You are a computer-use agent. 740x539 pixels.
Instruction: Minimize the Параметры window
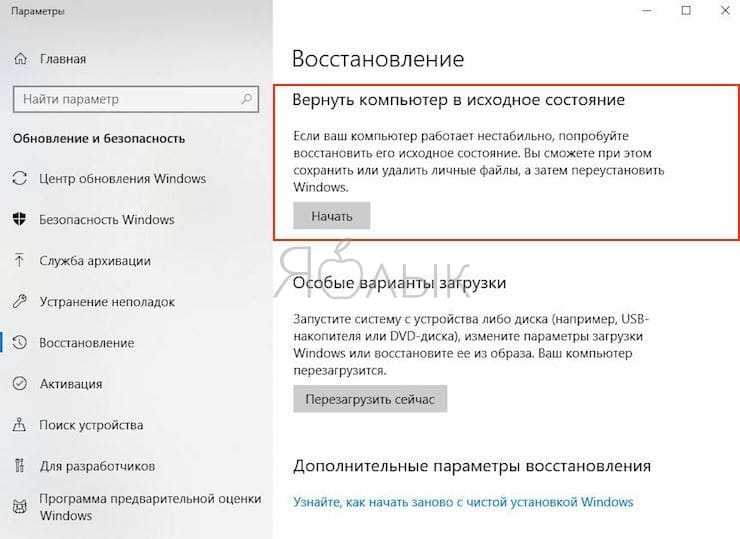[647, 10]
